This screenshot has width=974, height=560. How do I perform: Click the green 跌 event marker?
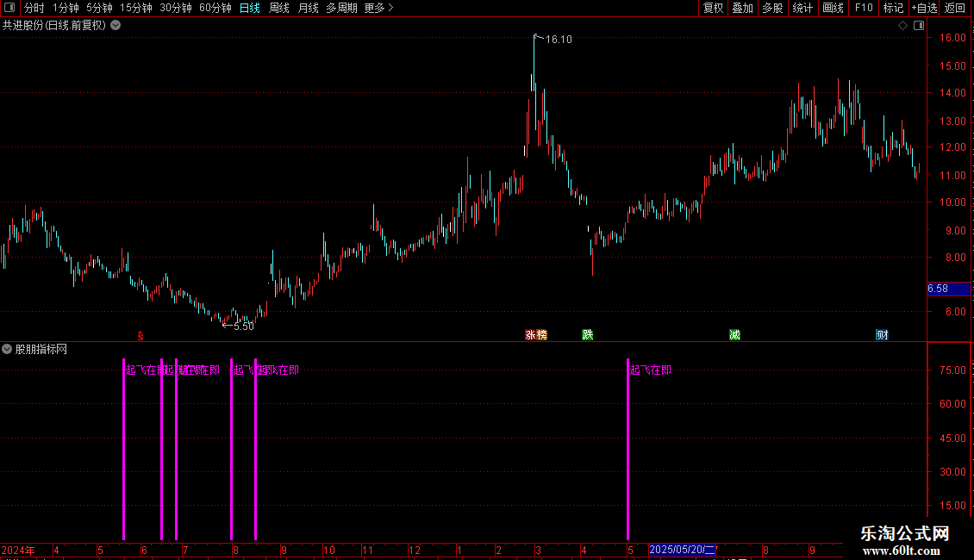tap(588, 334)
